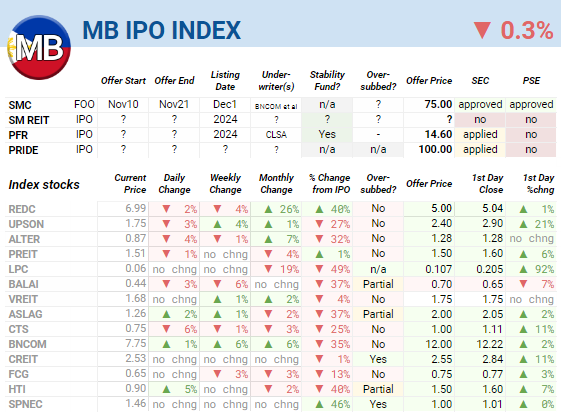Image resolution: width=561 pixels, height=418 pixels.
Task: Select the SMC row label
Action: click(20, 105)
